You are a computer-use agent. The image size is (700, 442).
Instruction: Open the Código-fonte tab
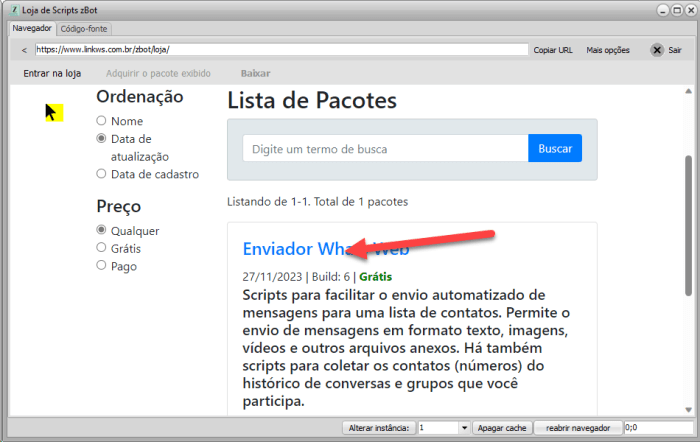[84, 29]
